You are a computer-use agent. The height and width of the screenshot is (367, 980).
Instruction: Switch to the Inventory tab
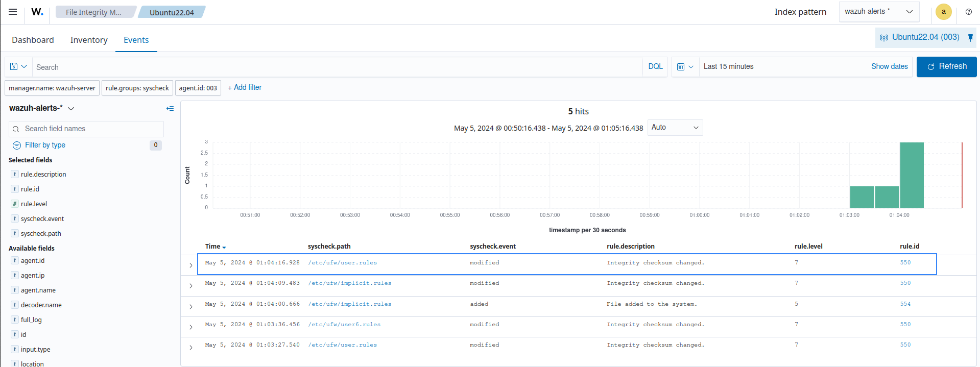pos(89,40)
